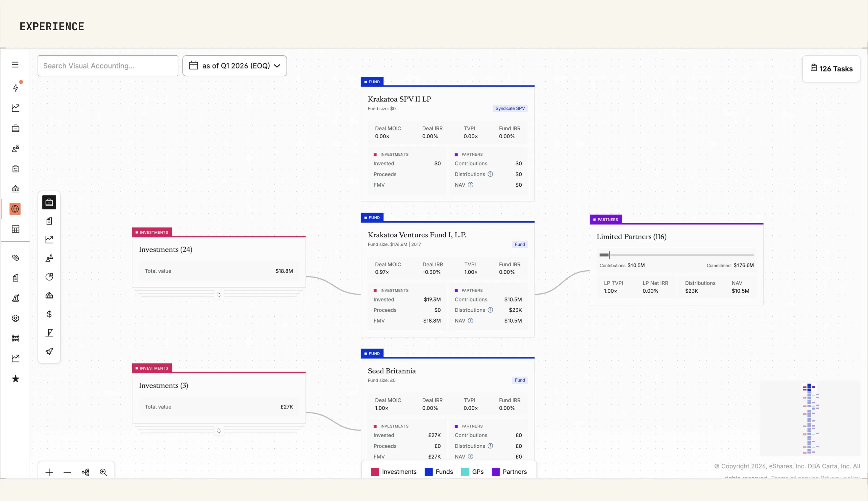Open the table grid icon in sidebar
The width and height of the screenshot is (868, 501).
coord(15,229)
